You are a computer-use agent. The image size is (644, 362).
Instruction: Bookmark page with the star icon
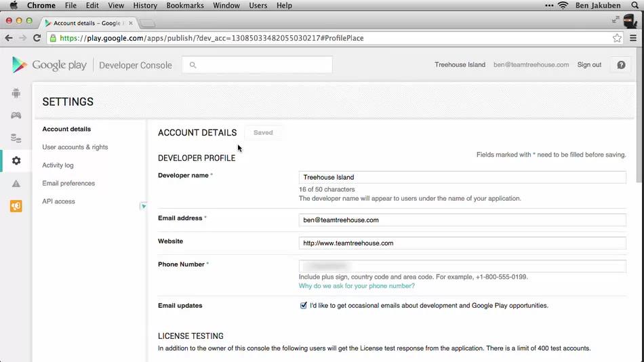(x=617, y=38)
